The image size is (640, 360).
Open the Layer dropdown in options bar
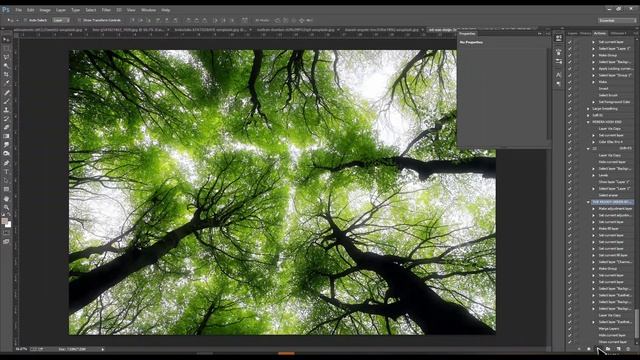coord(61,20)
